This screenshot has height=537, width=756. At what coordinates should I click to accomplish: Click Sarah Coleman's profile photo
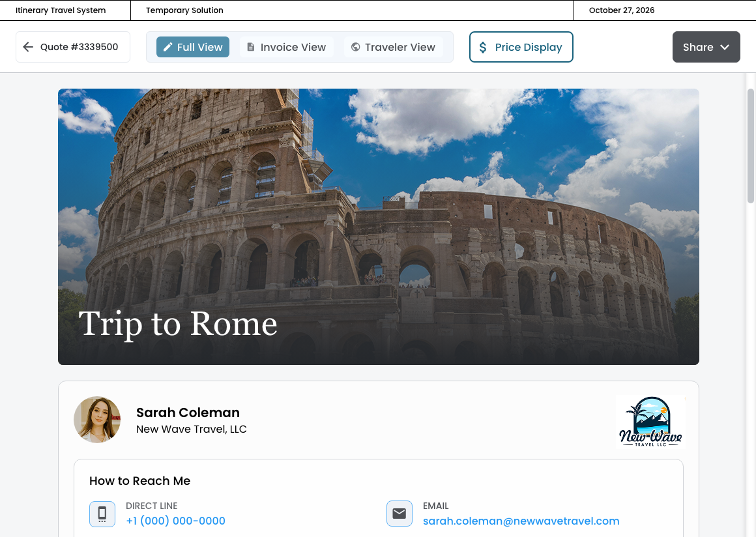(x=97, y=420)
